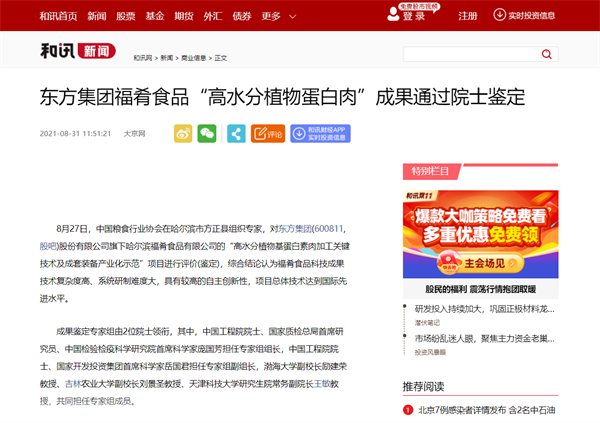Open 外汇 in top navigation
This screenshot has height=423, width=600.
click(213, 16)
